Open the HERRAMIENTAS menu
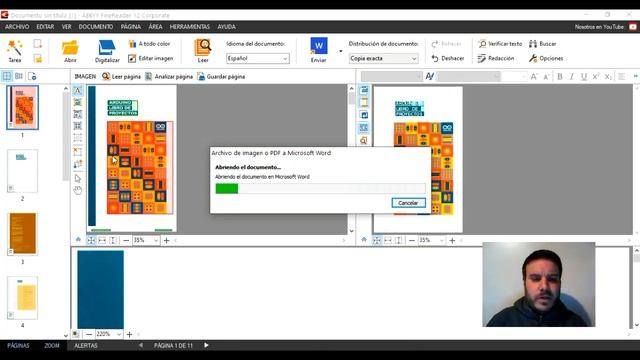This screenshot has height=360, width=640. [x=190, y=27]
